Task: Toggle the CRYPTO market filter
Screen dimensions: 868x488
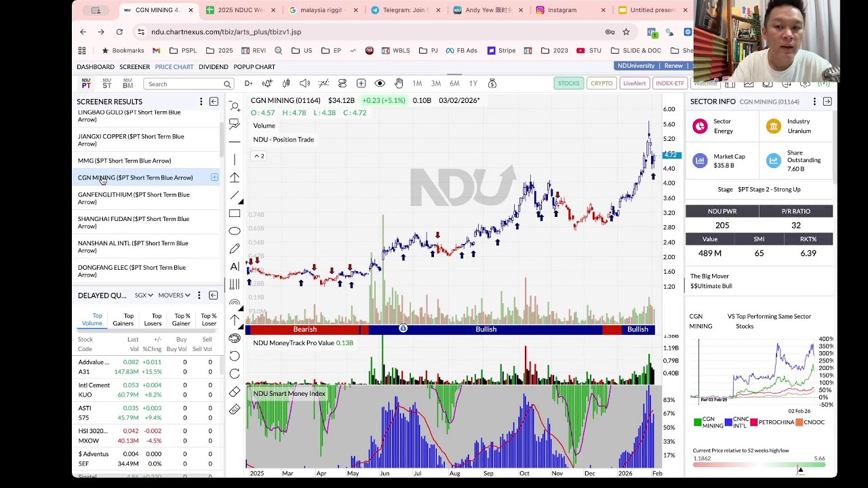Action: tap(601, 83)
